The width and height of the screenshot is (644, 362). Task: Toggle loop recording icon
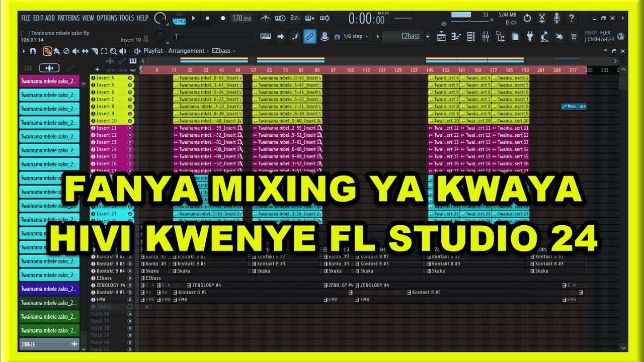325,18
